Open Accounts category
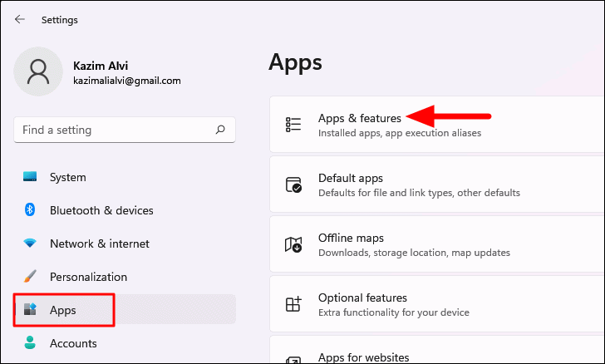This screenshot has width=605, height=364. click(125, 343)
